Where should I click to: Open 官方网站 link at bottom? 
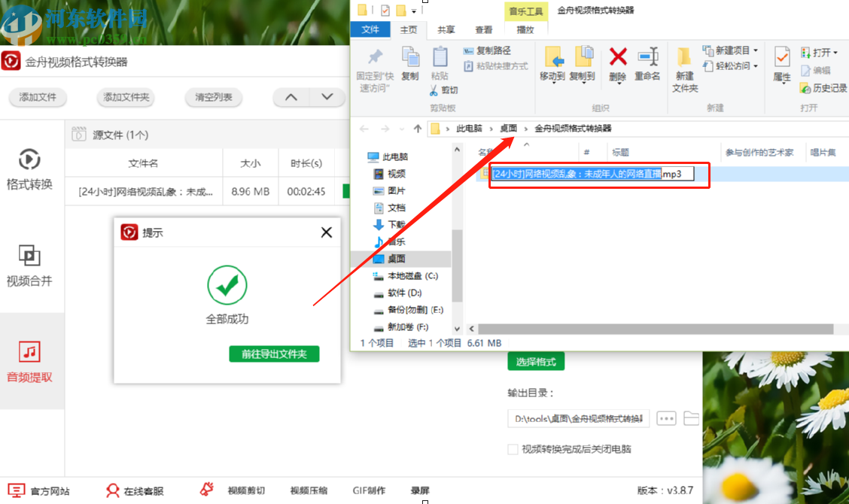pyautogui.click(x=39, y=491)
